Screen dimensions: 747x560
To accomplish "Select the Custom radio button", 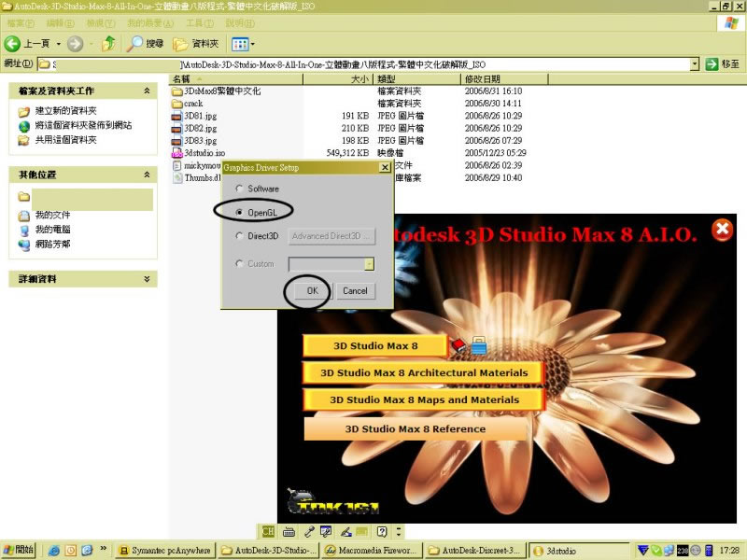I will click(x=239, y=263).
